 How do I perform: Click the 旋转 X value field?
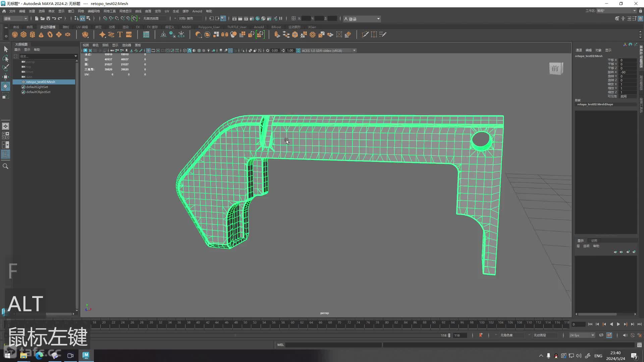point(628,72)
